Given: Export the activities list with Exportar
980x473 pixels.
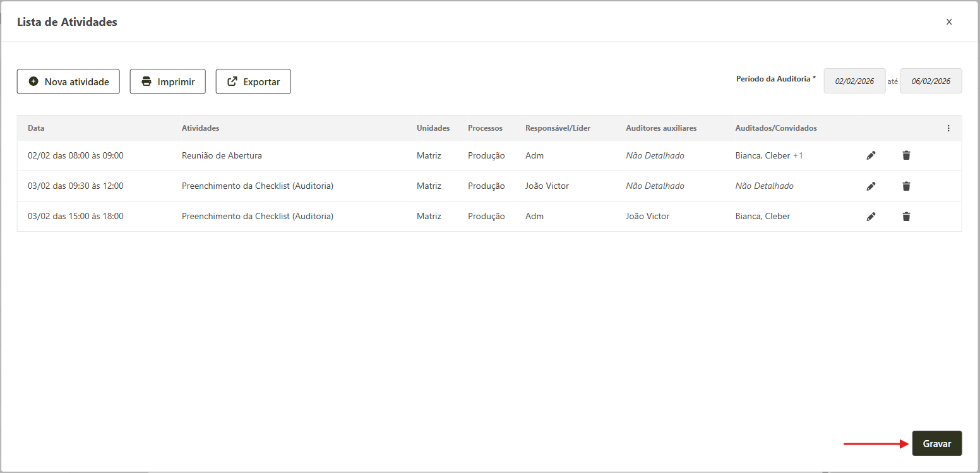Looking at the screenshot, I should tap(253, 81).
